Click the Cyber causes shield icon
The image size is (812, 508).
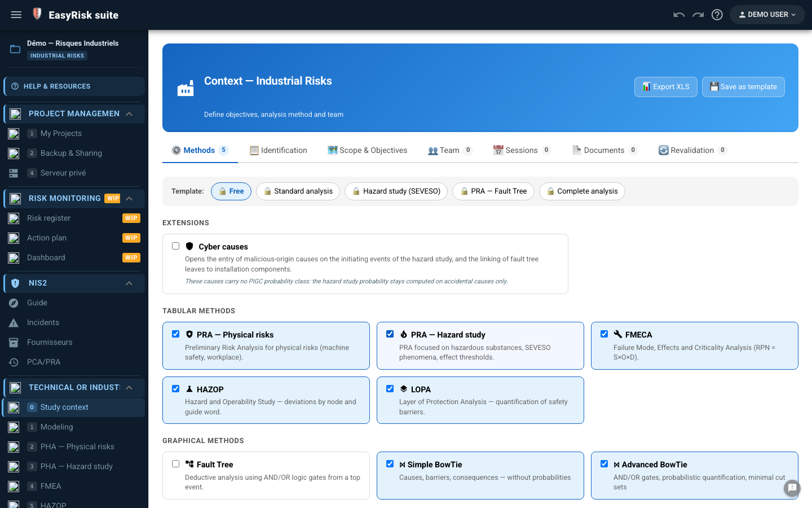coord(189,246)
